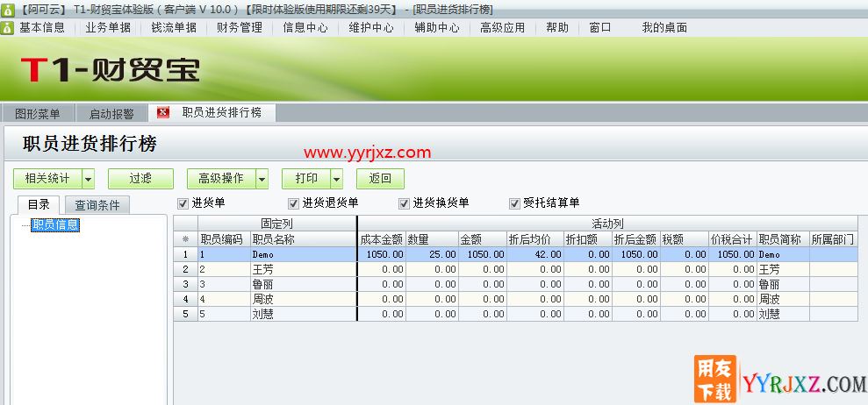Click the 活动列 group header

608,224
